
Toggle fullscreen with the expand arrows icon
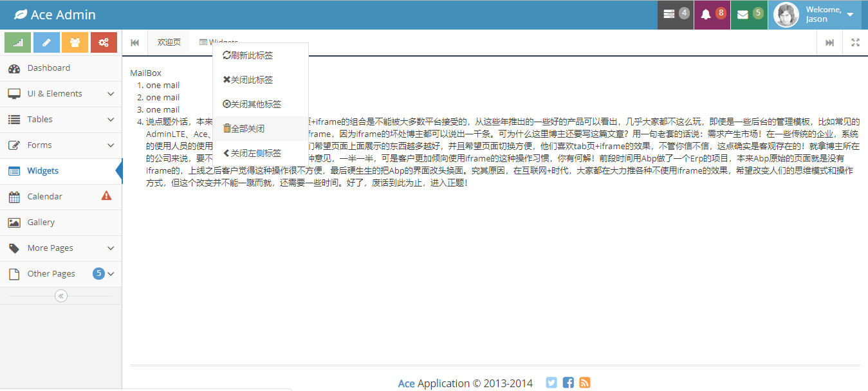[x=856, y=42]
